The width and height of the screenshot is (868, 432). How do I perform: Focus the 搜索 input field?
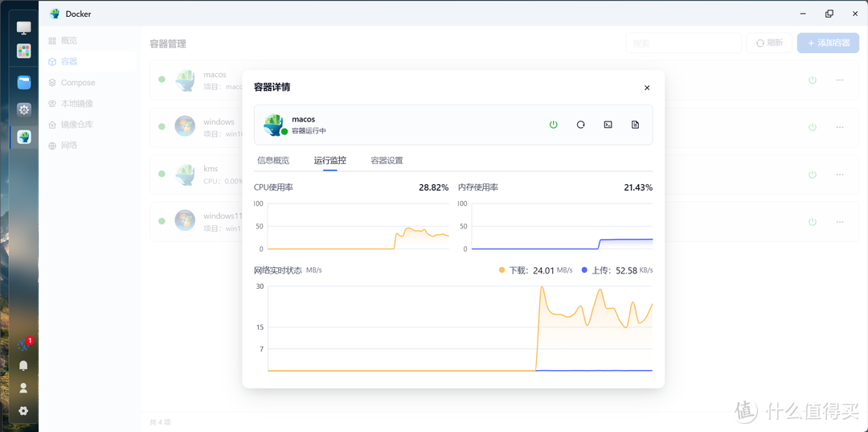point(684,43)
